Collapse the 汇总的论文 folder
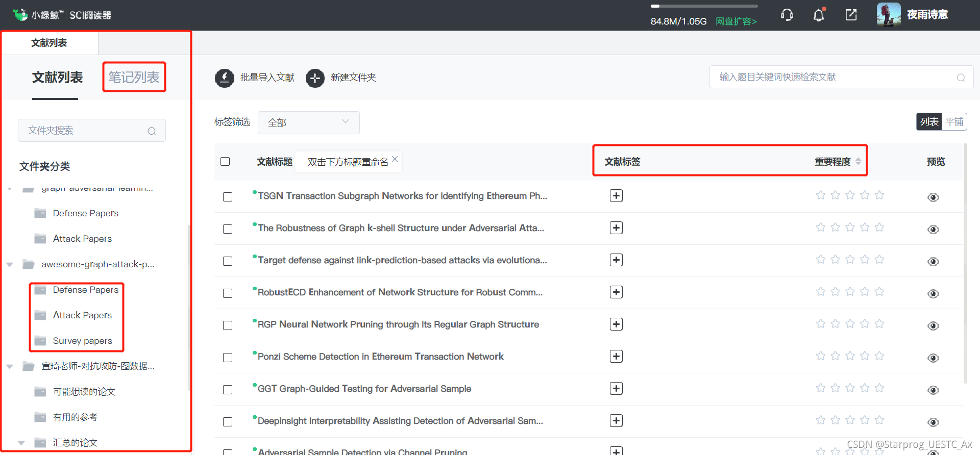 tap(21, 443)
